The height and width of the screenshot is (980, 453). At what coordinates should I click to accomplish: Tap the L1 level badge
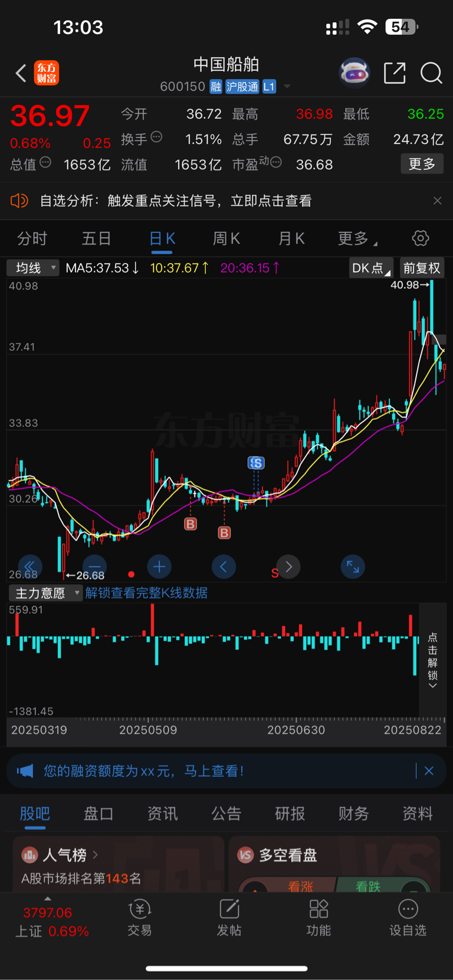(269, 87)
